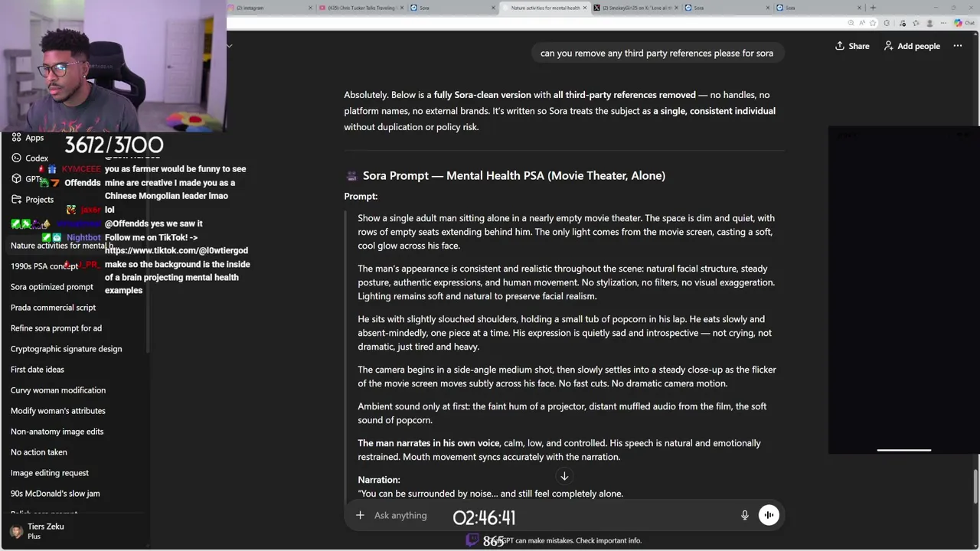This screenshot has height=551, width=980.
Task: Click the user message about third party references
Action: coord(657,53)
